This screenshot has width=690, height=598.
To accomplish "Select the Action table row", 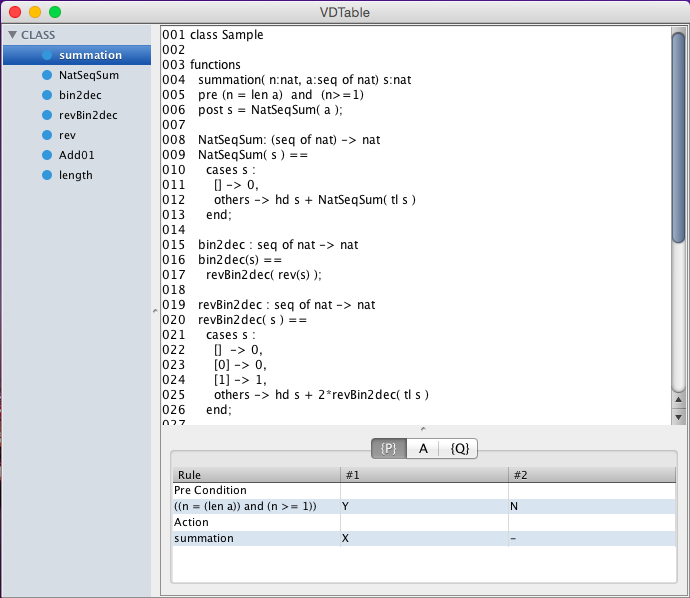I will tap(424, 522).
